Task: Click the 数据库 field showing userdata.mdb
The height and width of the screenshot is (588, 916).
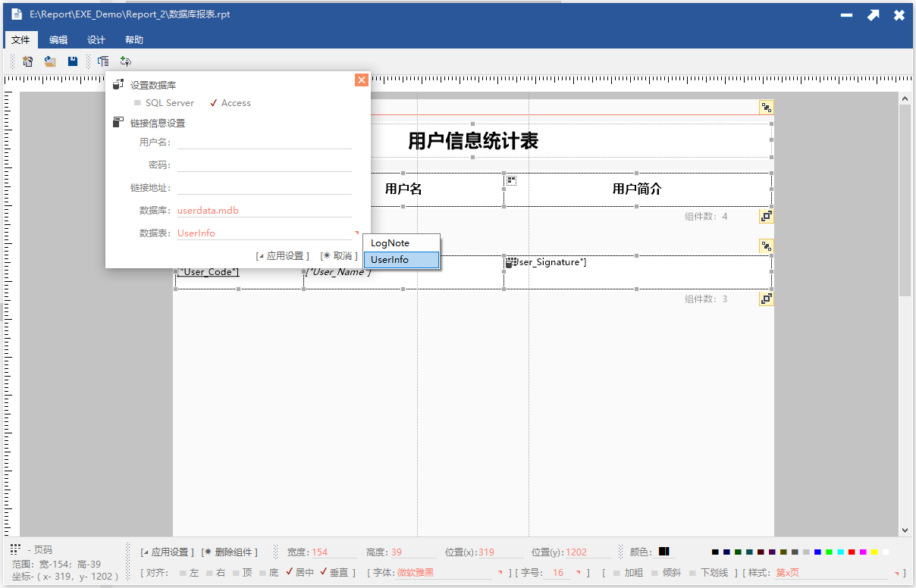Action: tap(265, 210)
